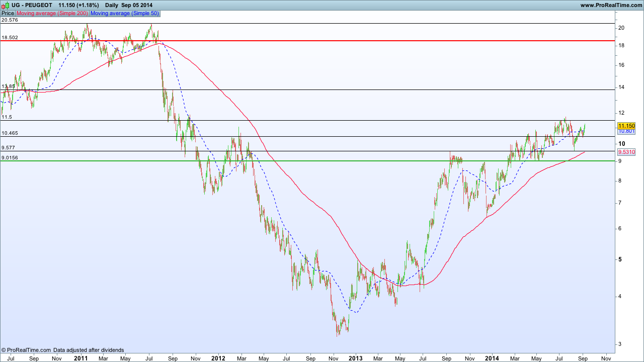Click the 5 tick on the price axis
The image size is (644, 362).
pos(620,259)
